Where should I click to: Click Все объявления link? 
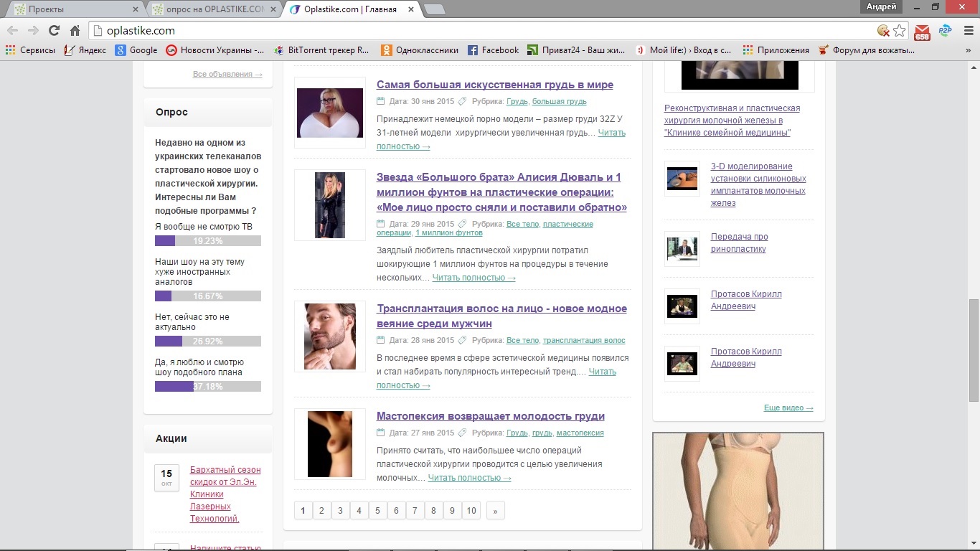tap(227, 75)
